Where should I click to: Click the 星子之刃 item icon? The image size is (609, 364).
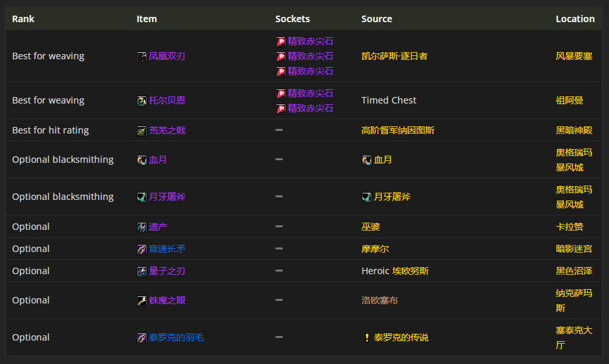point(141,272)
